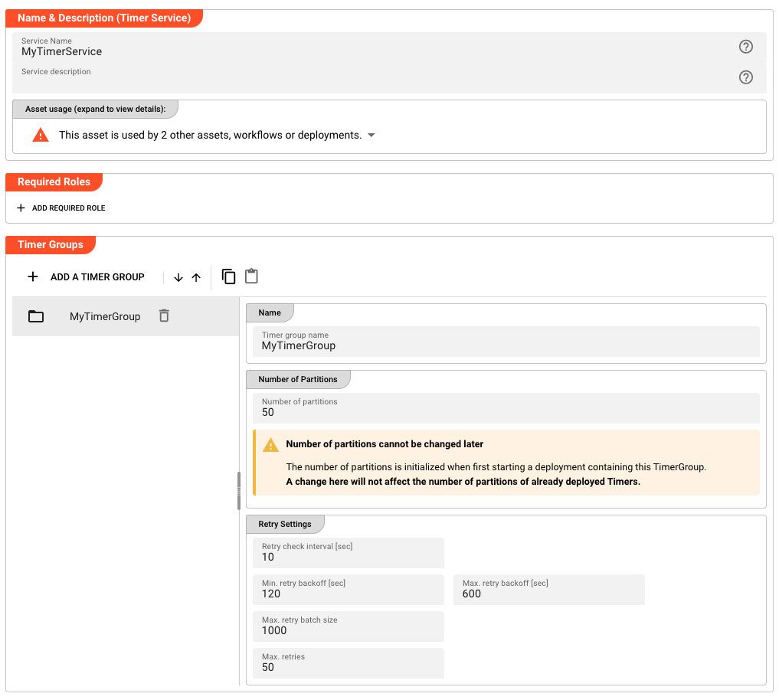Grab the panel splitter handle
779x700 pixels.
point(239,491)
